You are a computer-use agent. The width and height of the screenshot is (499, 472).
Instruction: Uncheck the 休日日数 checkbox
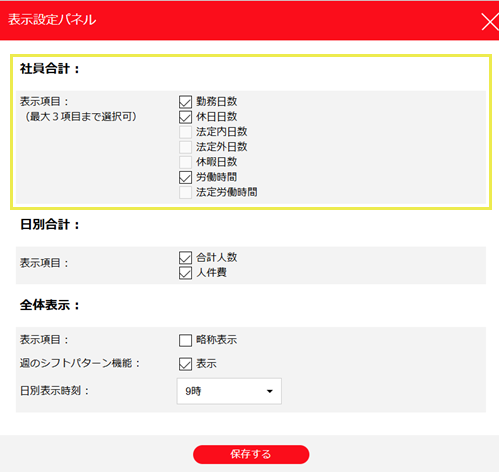(x=185, y=117)
